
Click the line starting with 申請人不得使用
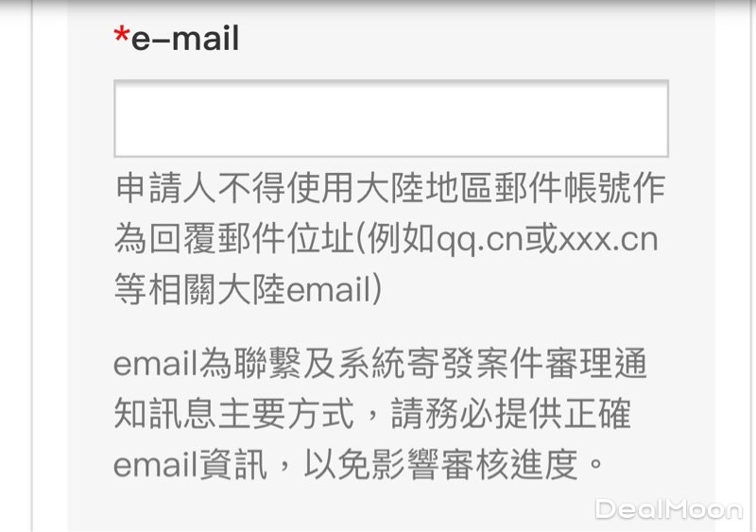[x=390, y=188]
